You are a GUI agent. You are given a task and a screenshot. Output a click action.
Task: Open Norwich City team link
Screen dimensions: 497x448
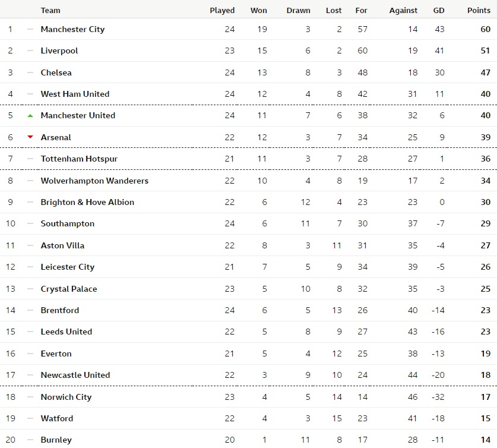66,397
